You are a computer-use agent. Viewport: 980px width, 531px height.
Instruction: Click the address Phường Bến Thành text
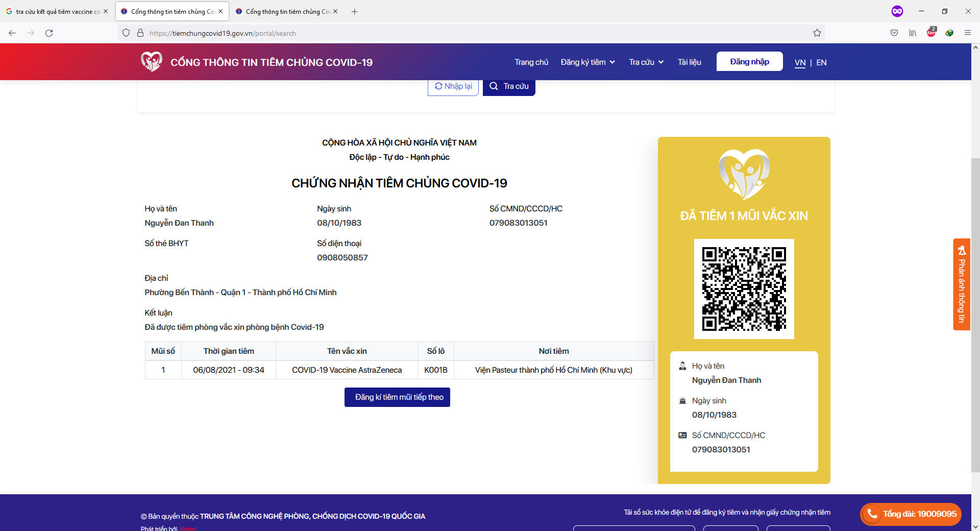(240, 293)
